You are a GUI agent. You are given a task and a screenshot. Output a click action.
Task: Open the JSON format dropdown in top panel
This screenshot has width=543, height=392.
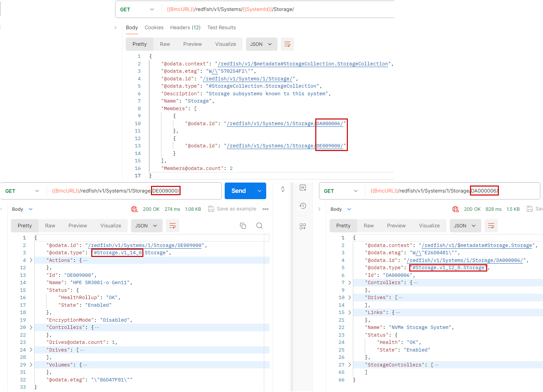point(261,44)
